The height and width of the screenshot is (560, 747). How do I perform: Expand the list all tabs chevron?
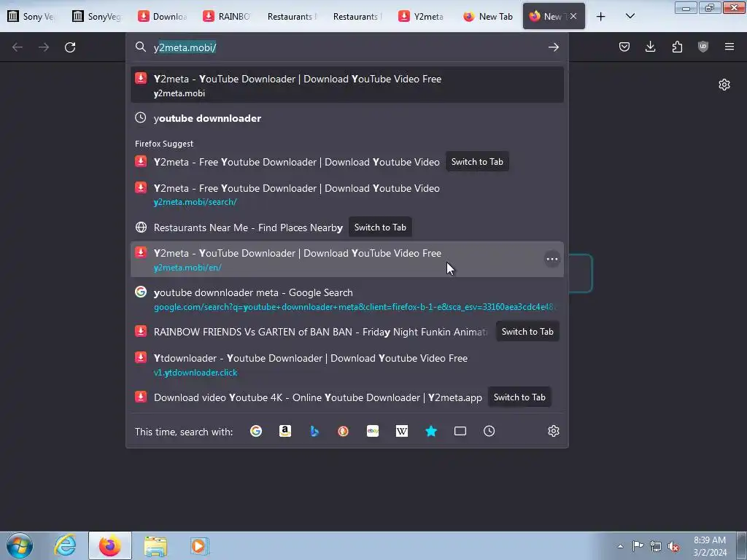click(630, 16)
